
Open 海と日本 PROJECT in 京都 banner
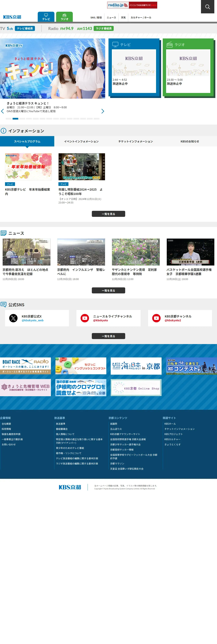136,366
